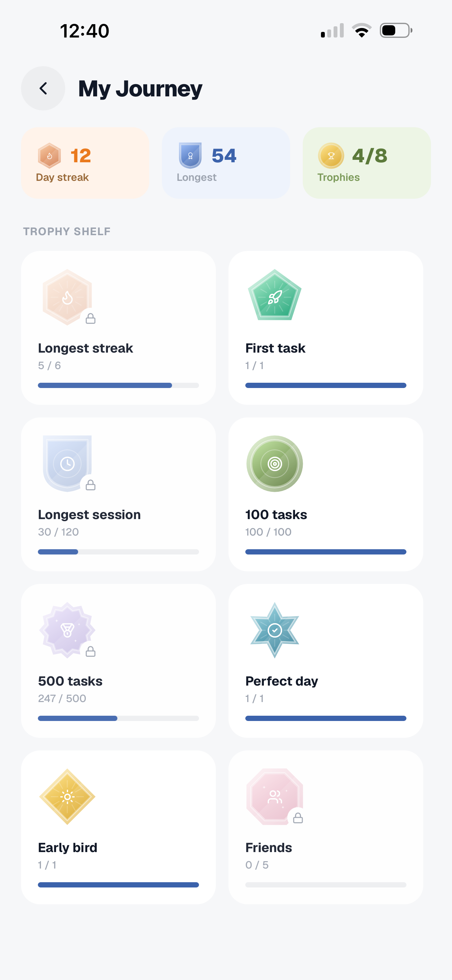Tap lock icon on Longest streak trophy
The height and width of the screenshot is (980, 452).
click(90, 318)
